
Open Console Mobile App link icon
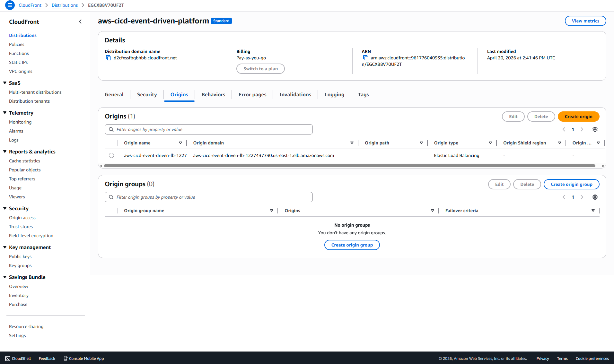tap(66, 358)
